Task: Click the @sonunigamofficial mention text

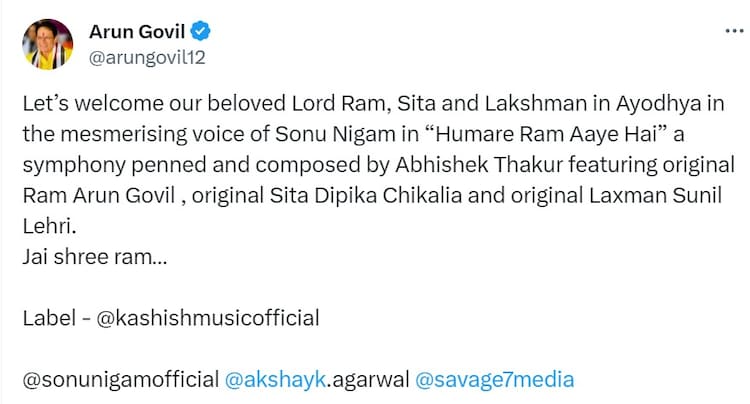Action: click(x=120, y=379)
